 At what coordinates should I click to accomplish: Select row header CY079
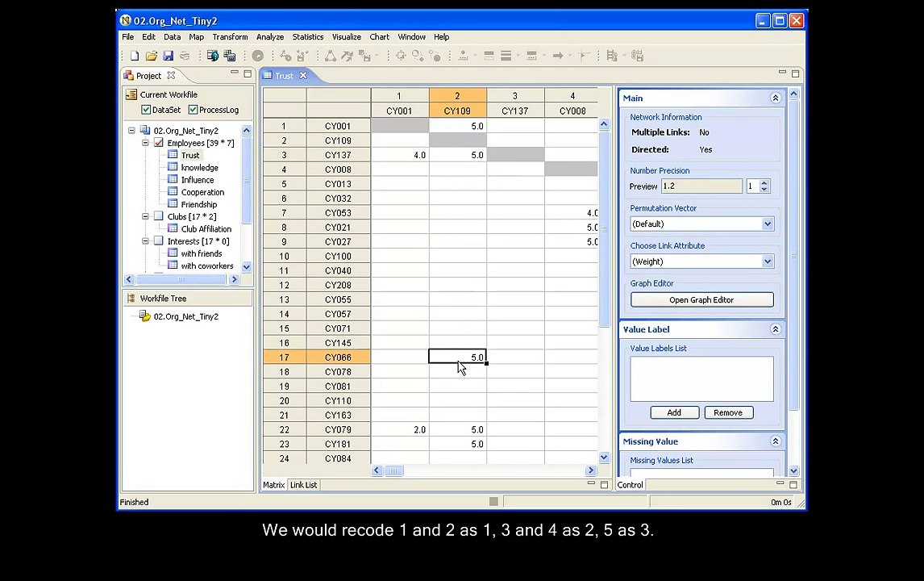[339, 429]
